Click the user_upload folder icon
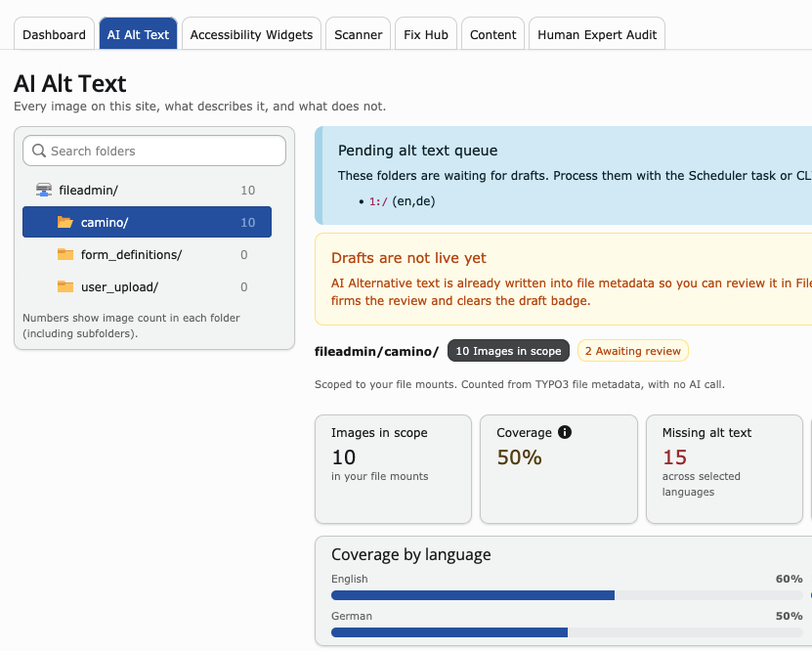812x651 pixels. coord(65,286)
